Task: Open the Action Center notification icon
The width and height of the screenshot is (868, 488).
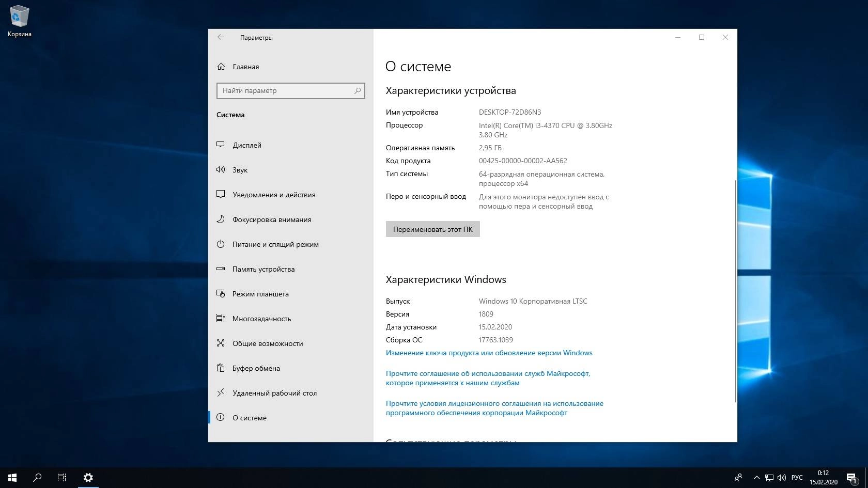Action: pyautogui.click(x=851, y=478)
